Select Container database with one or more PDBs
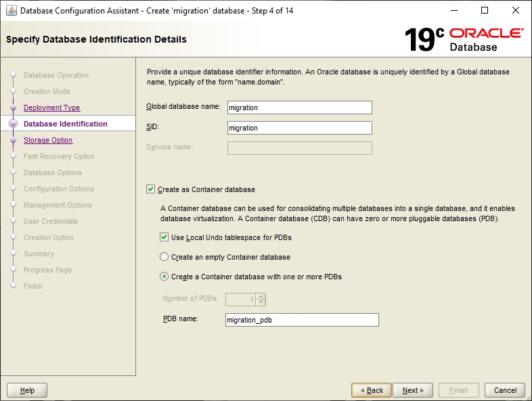The width and height of the screenshot is (532, 401). point(164,277)
